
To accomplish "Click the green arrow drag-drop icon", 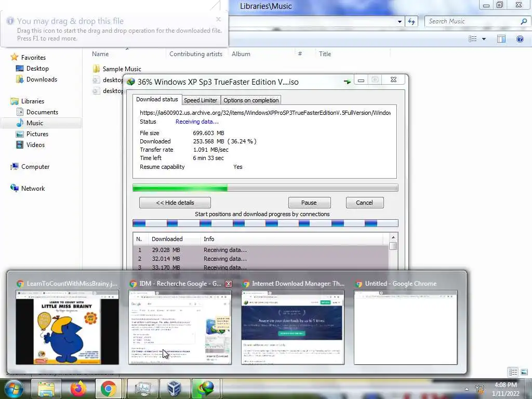I will coord(347,82).
